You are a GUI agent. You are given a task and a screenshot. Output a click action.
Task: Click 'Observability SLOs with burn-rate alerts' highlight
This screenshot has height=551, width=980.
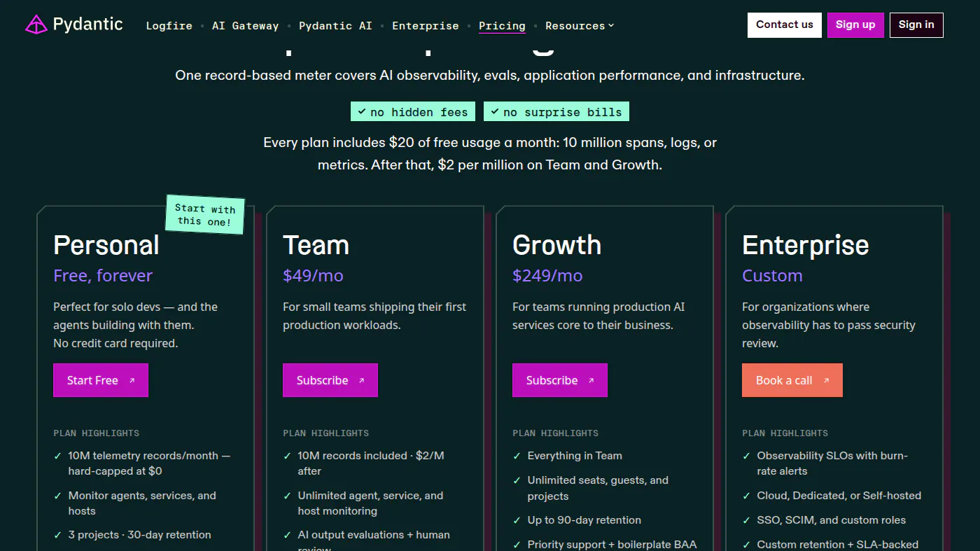coord(832,463)
